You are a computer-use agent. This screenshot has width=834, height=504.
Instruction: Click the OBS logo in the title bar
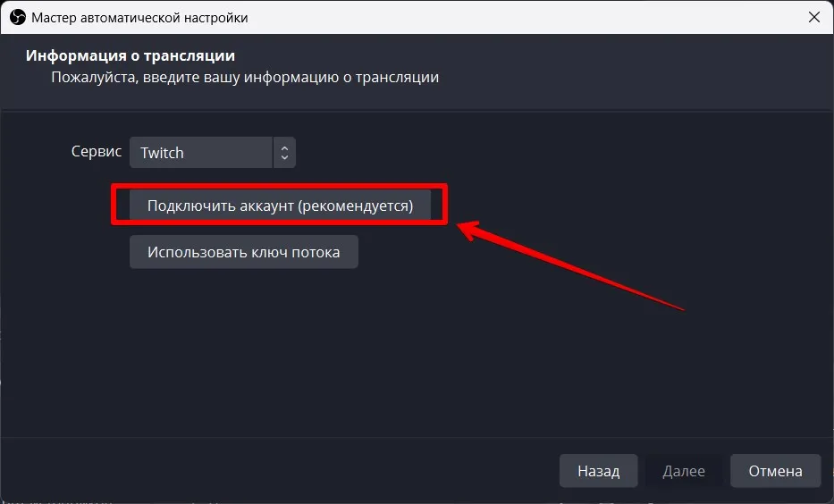pos(18,18)
